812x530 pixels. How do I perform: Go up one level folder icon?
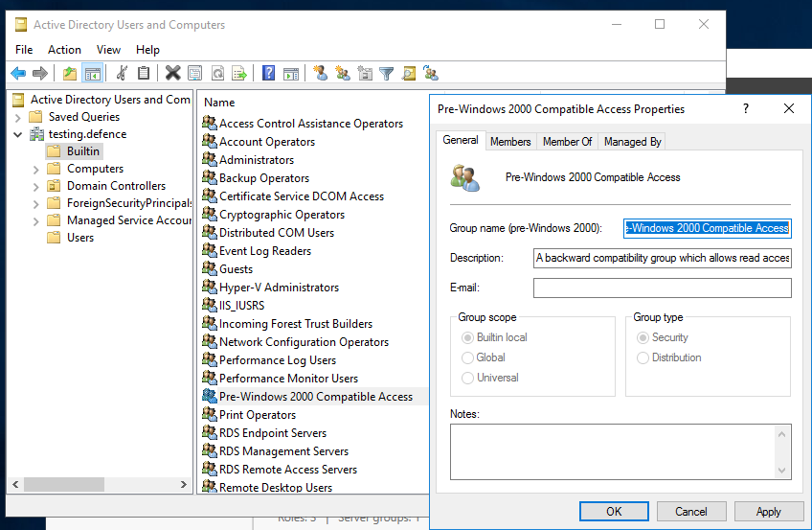69,73
